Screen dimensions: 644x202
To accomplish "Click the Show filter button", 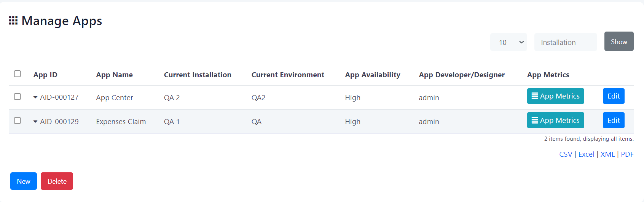I will (x=619, y=41).
